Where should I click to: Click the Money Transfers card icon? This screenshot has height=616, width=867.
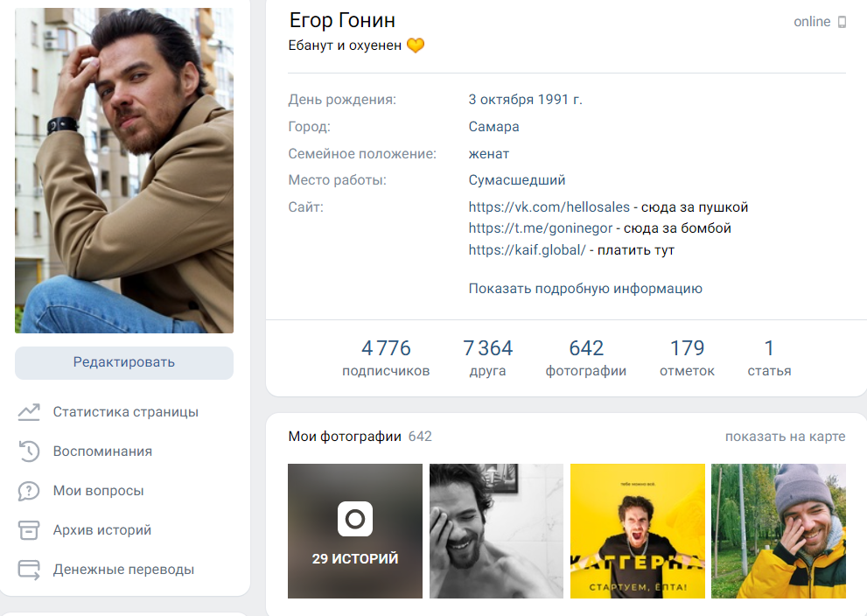tap(29, 570)
